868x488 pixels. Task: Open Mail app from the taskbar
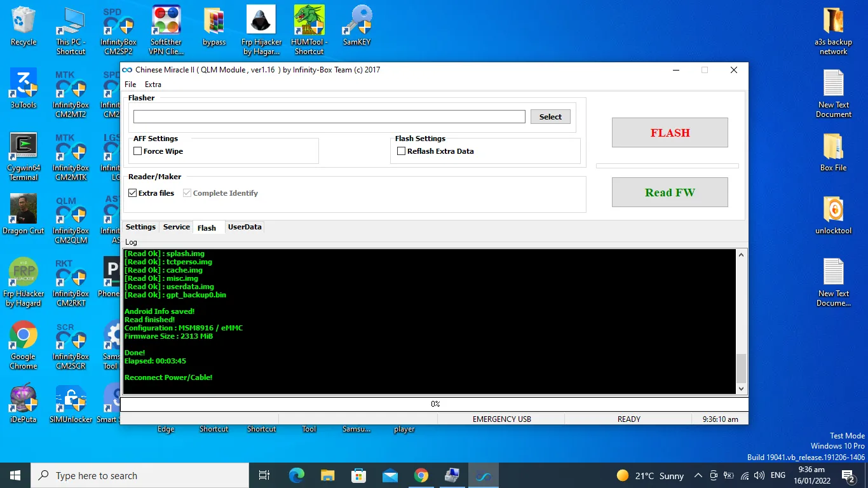[x=390, y=475]
